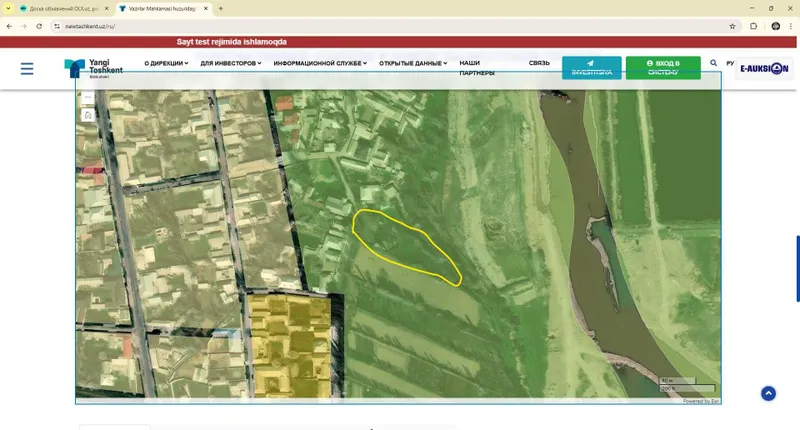
Task: Open the browser extensions icon
Action: point(753,26)
